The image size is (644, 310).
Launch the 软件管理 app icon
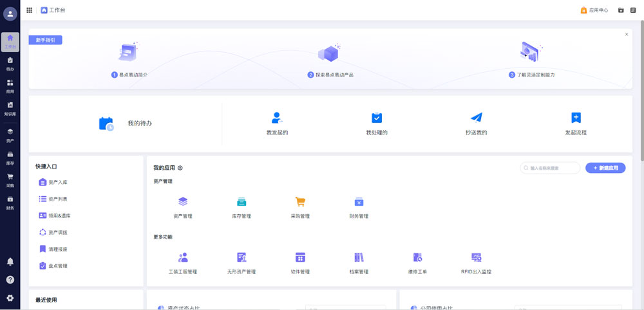(300, 258)
